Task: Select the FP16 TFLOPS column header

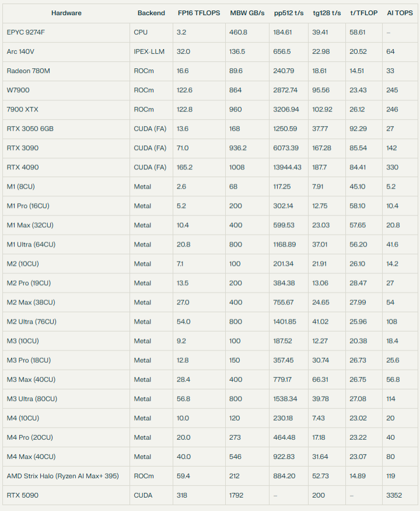Action: [x=198, y=13]
